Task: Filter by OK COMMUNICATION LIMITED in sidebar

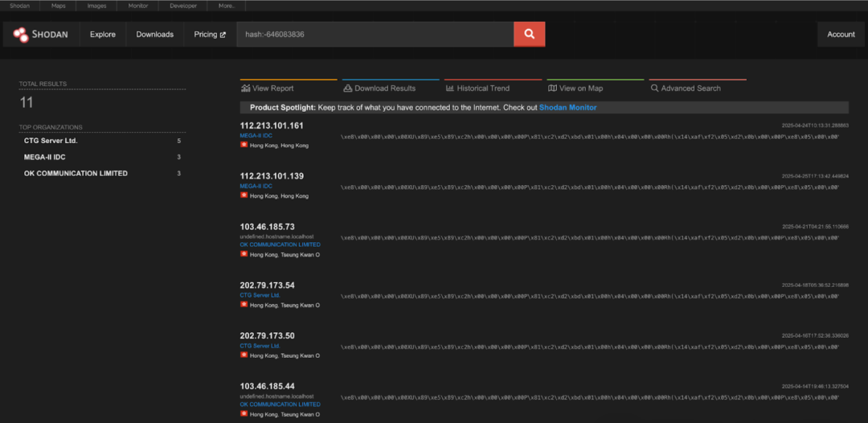Action: point(76,173)
